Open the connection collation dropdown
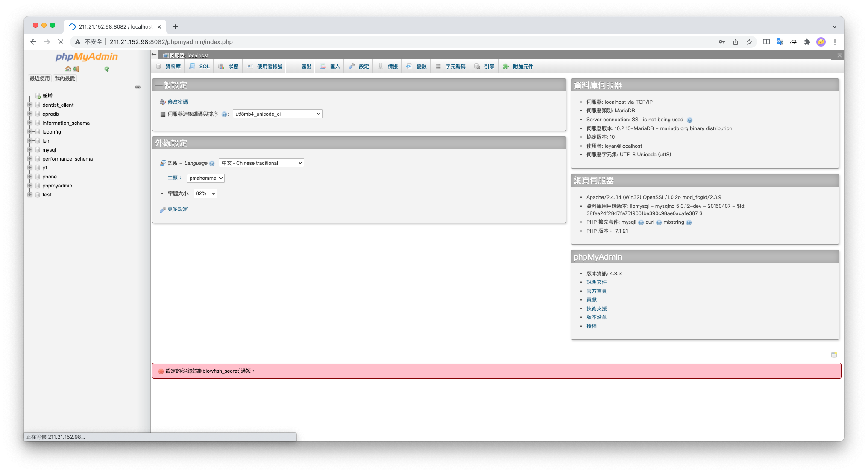 tap(278, 114)
